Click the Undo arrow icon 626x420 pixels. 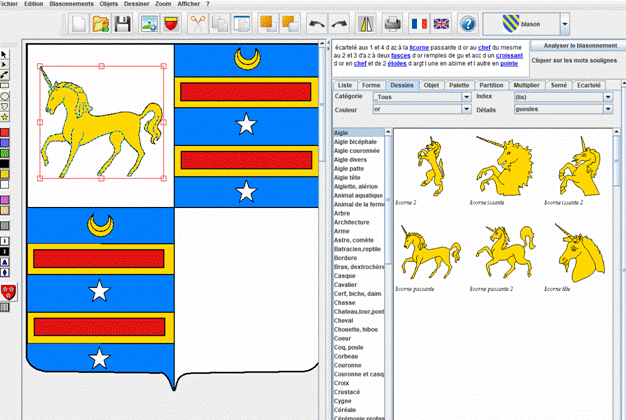(x=318, y=22)
